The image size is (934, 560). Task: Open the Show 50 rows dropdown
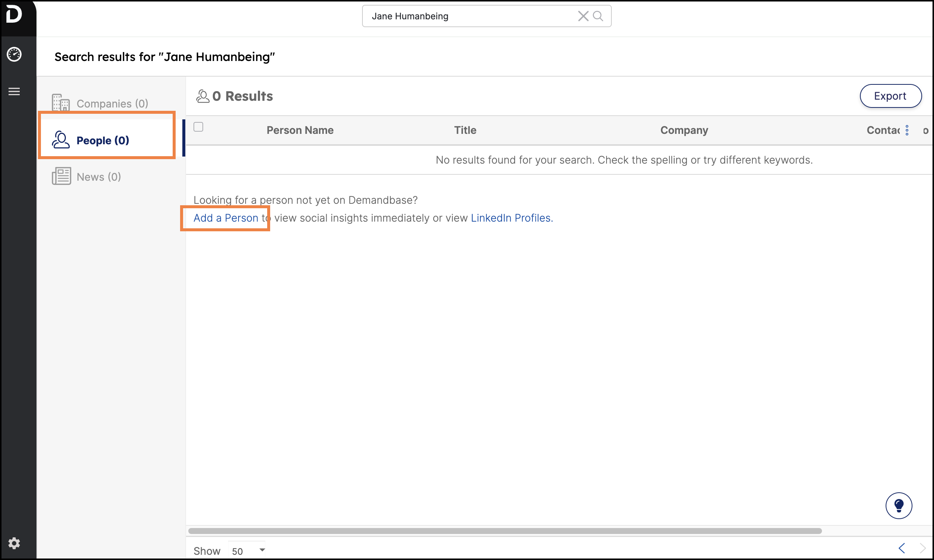[x=248, y=551]
